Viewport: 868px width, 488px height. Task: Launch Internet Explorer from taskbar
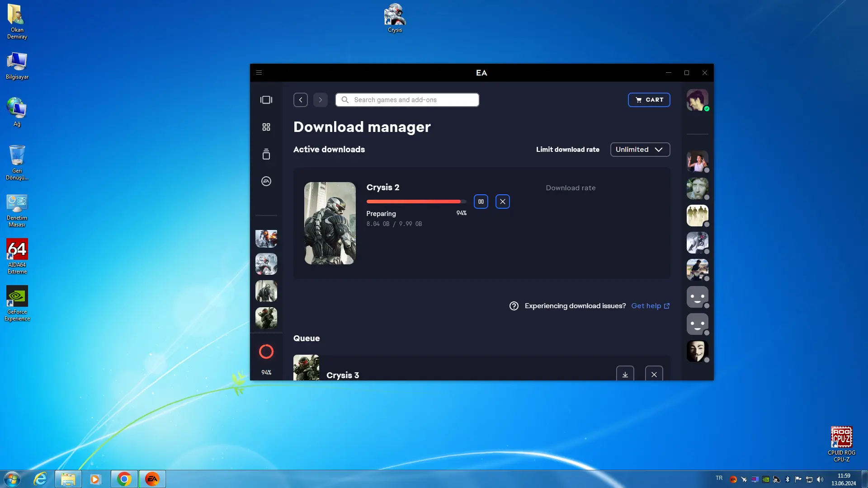click(x=40, y=479)
